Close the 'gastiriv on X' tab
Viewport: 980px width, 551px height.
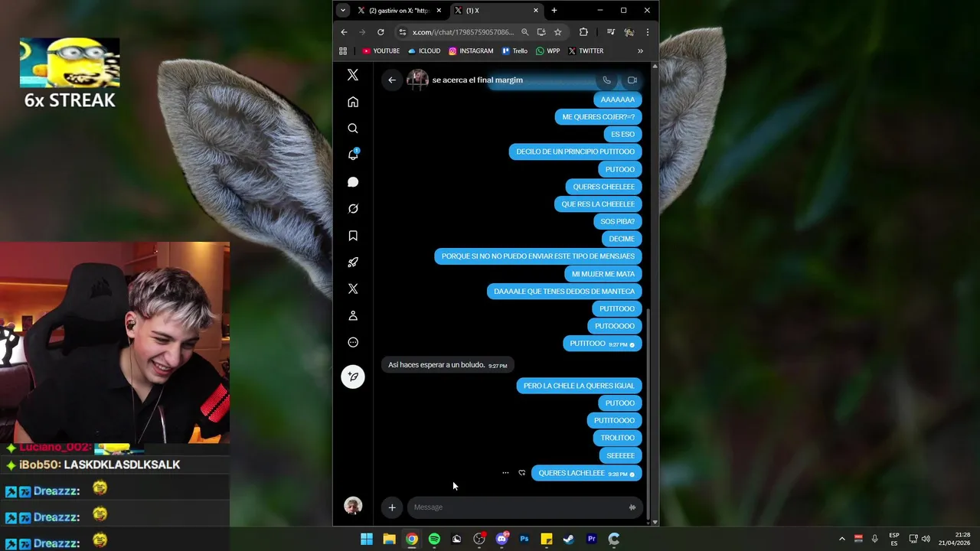click(439, 11)
